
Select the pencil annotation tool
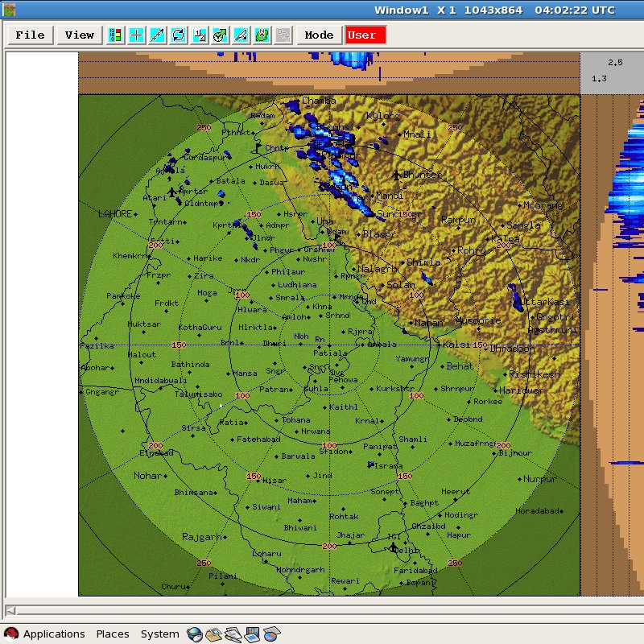pyautogui.click(x=242, y=35)
